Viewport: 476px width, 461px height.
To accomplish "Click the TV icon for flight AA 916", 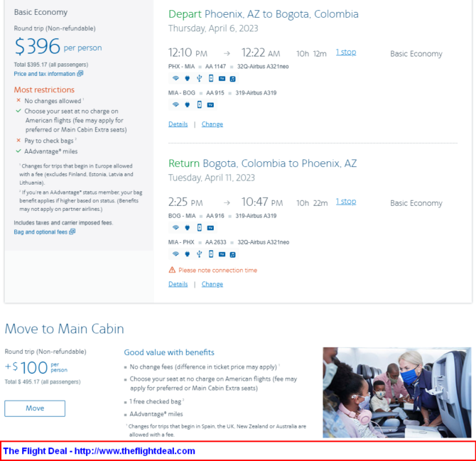I will click(210, 228).
